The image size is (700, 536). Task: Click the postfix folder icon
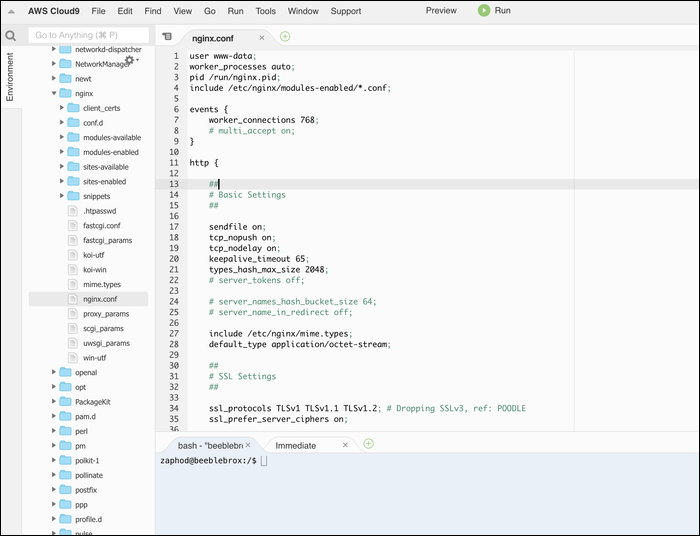click(66, 490)
